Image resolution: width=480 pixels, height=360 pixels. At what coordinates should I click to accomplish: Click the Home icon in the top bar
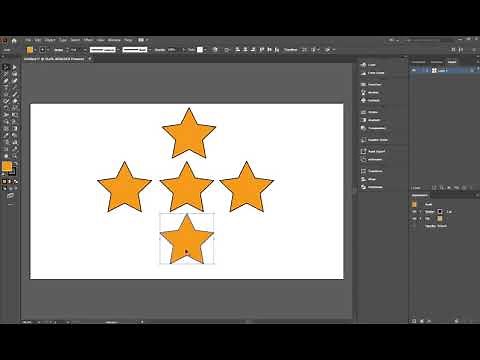tap(14, 41)
